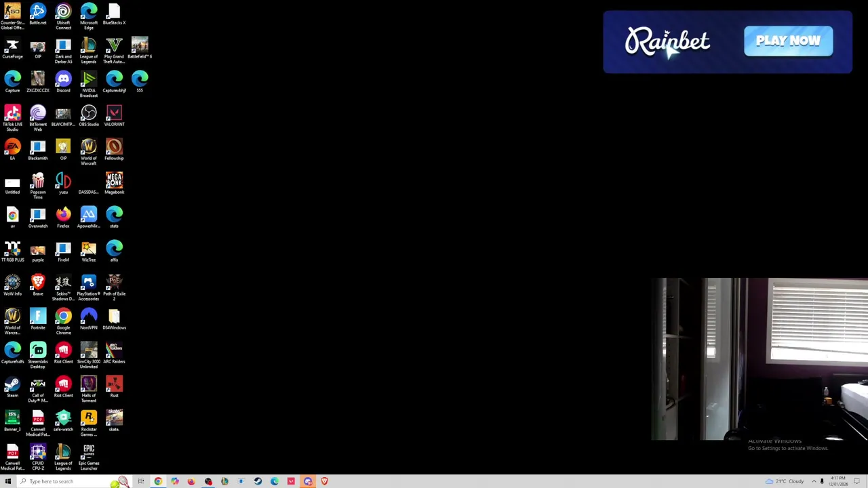Open the stats Edge shortcut

click(114, 218)
